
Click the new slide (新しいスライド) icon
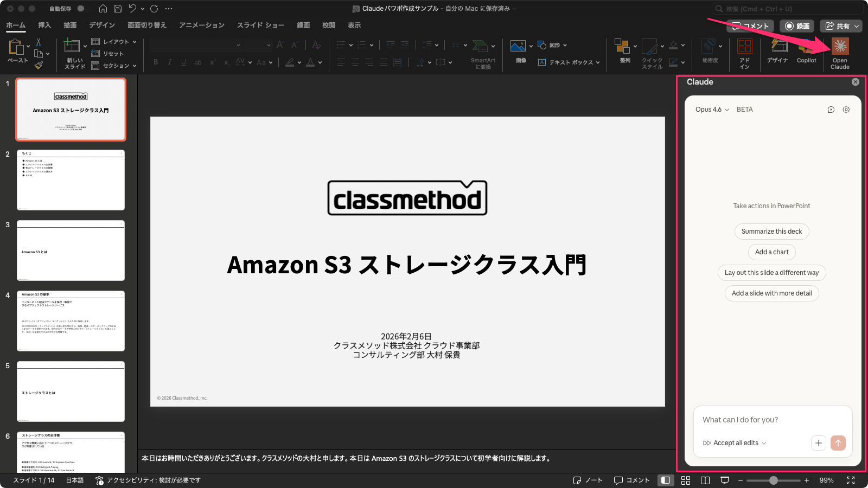(72, 47)
